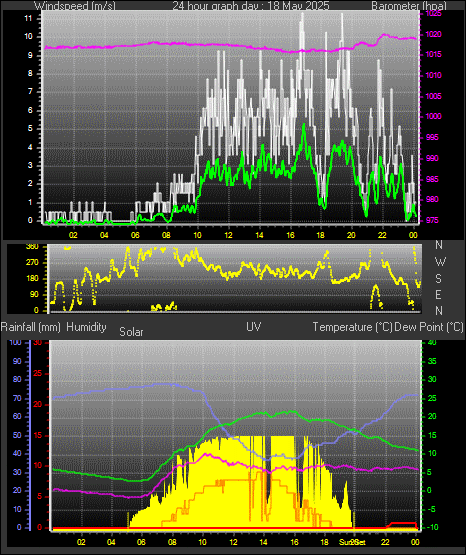
Task: Click the 12 hour tick on wind graph
Action: [x=229, y=235]
